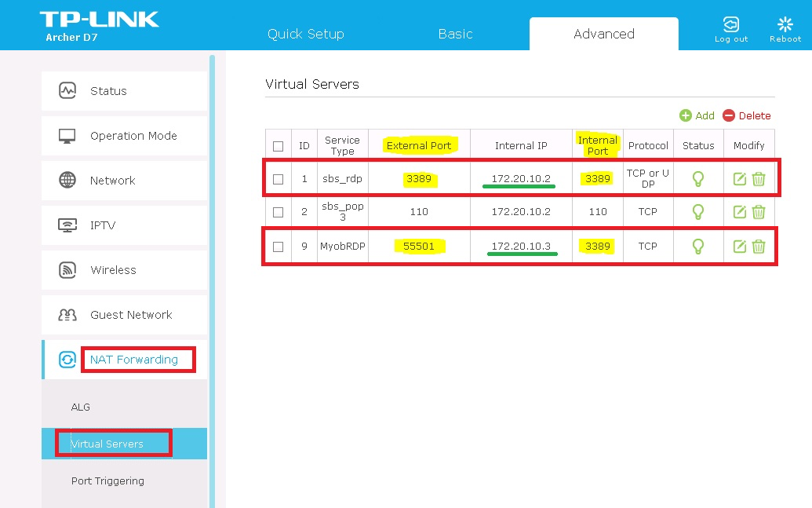The width and height of the screenshot is (812, 508).
Task: Click trash icon for MyobRDP row
Action: (x=759, y=247)
